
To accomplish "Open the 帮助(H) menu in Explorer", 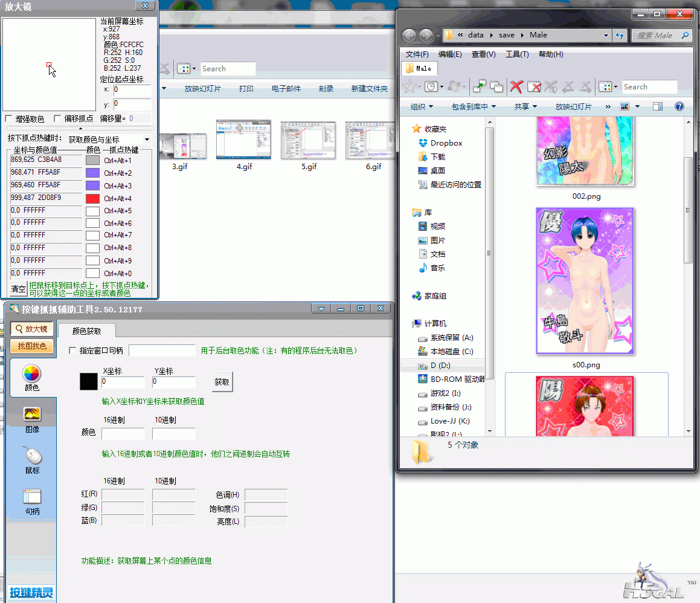I will [551, 54].
